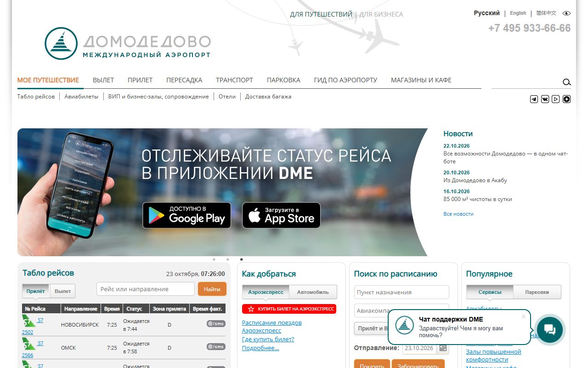Open the Все новости link
This screenshot has width=588, height=368.
coord(458,214)
